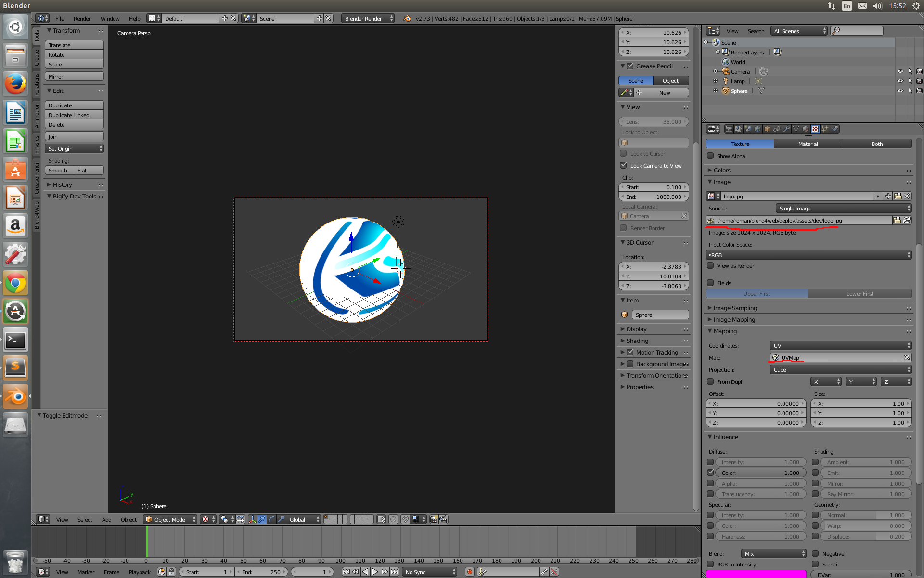Open the Object Mode selector

[170, 519]
